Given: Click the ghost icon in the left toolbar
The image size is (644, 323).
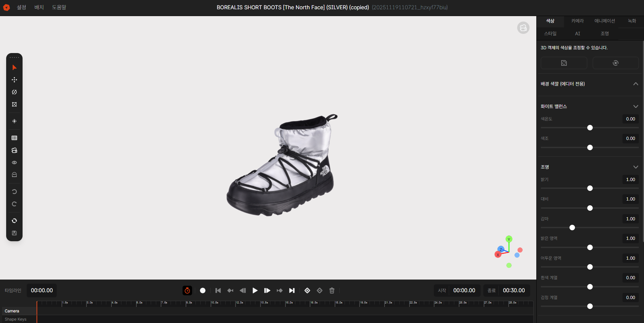Looking at the screenshot, I should [x=14, y=175].
